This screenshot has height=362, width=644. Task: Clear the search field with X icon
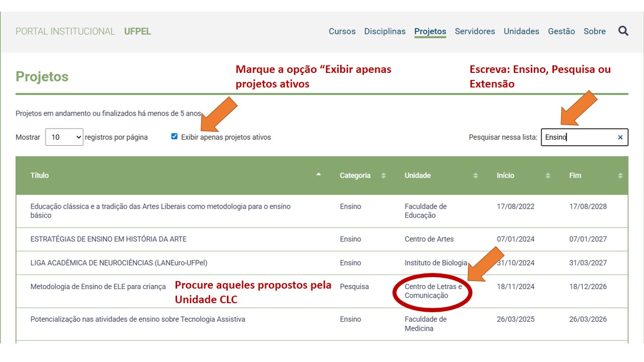620,137
